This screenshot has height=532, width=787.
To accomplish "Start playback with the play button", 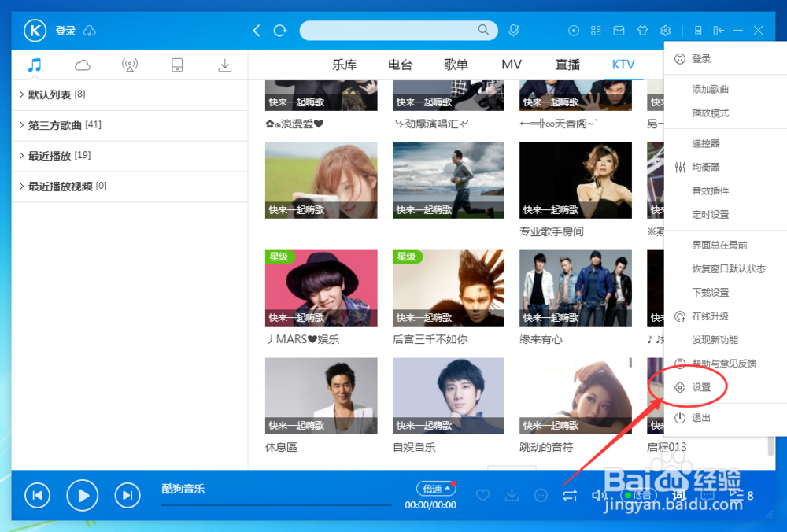I will tap(83, 495).
